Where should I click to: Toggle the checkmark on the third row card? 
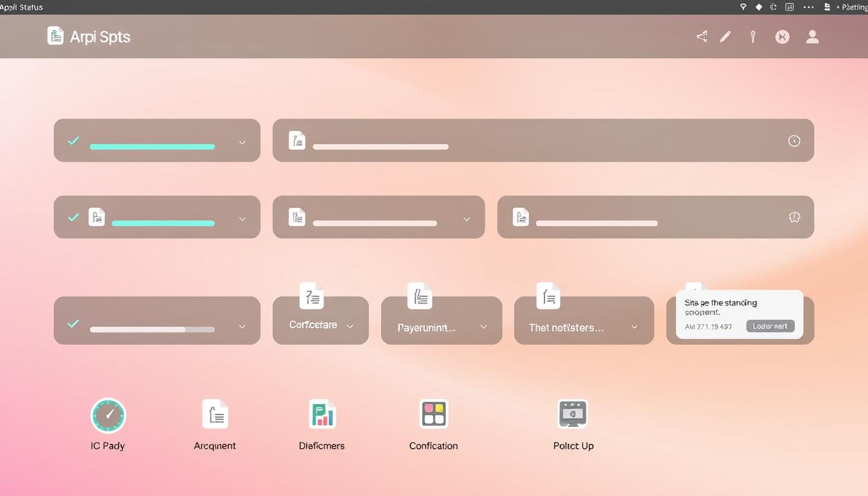(x=74, y=324)
